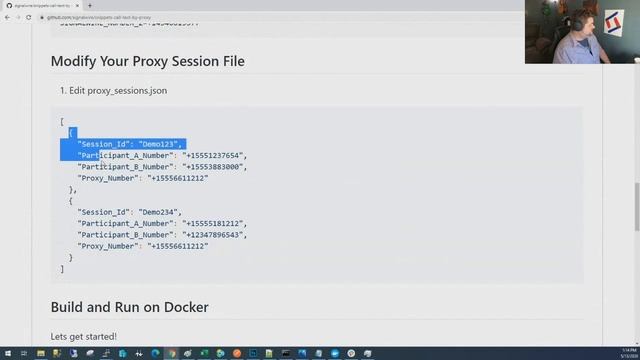Viewport: 640px width, 360px height.
Task: Reload the page with the refresh icon
Action: (29, 18)
